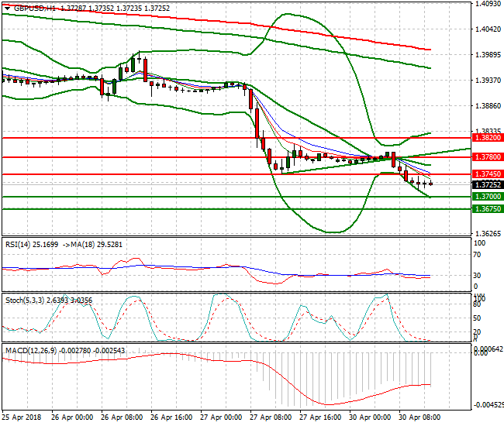The height and width of the screenshot is (426, 504).
Task: Click the chart menu triangle beside GBPUSD,H1
Action: tap(7, 9)
